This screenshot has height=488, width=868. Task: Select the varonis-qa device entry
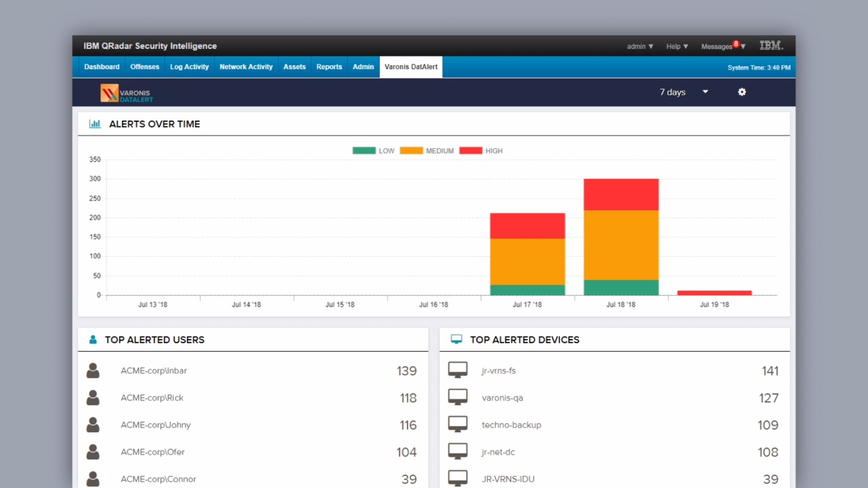(502, 398)
